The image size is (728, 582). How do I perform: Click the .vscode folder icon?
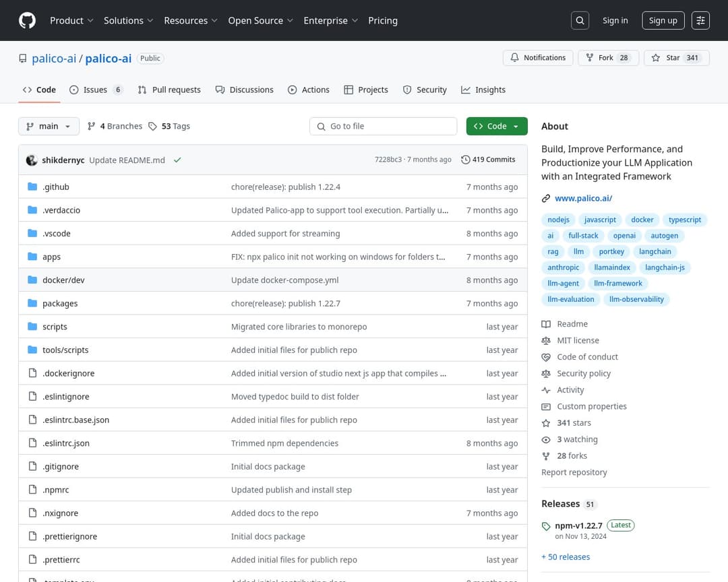pos(32,233)
